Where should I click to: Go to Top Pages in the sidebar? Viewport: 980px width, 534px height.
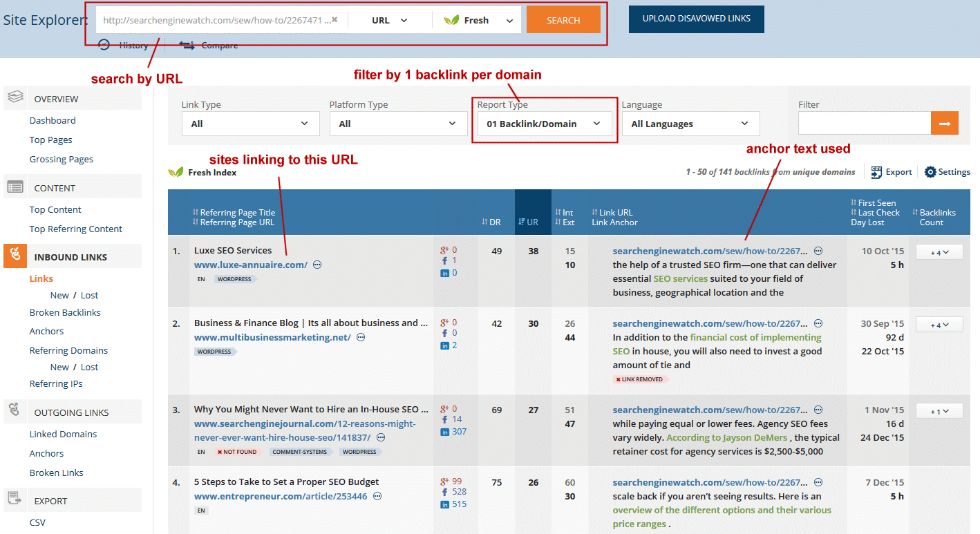click(x=51, y=140)
